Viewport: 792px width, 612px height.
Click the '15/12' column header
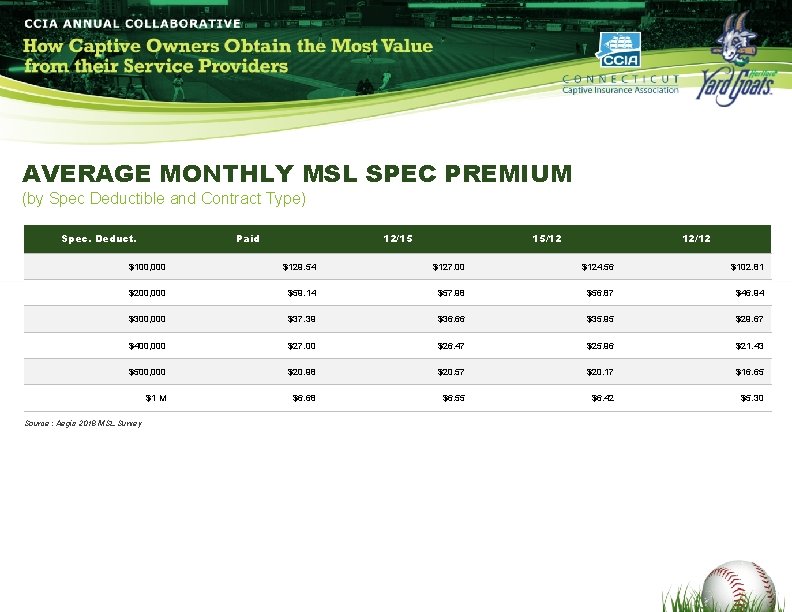tap(547, 239)
